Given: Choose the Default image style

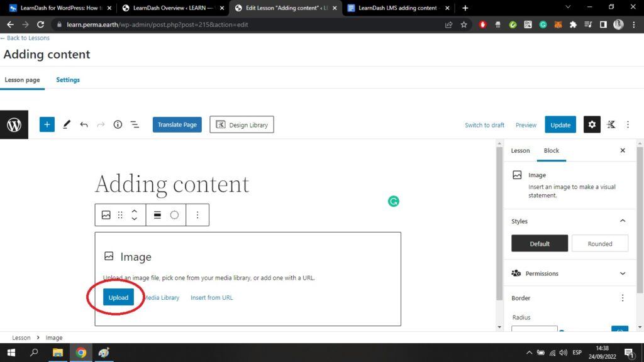Looking at the screenshot, I should (x=540, y=244).
